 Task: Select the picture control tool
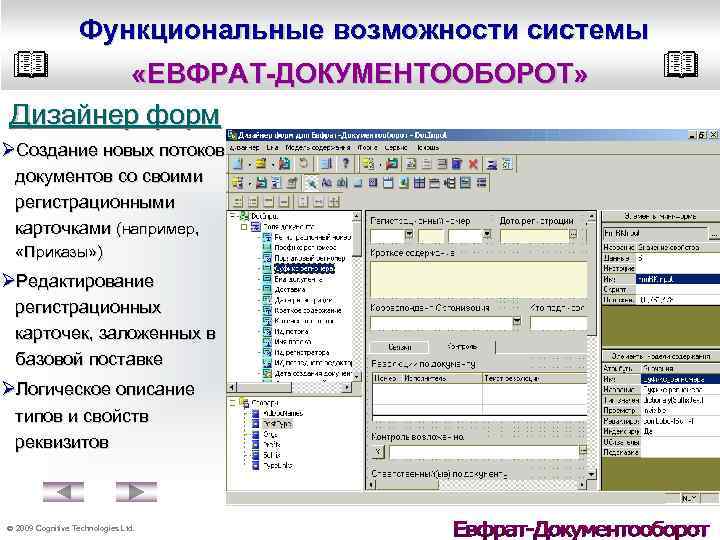pos(404,183)
